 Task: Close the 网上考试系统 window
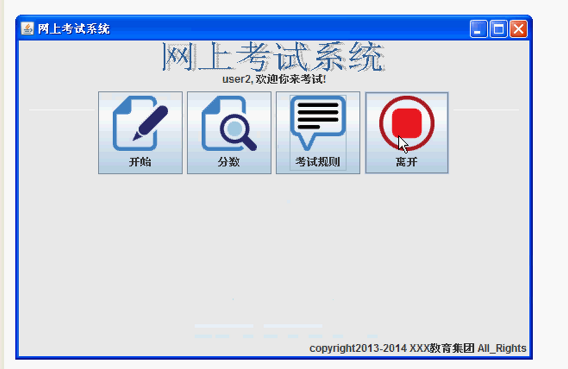tap(518, 29)
